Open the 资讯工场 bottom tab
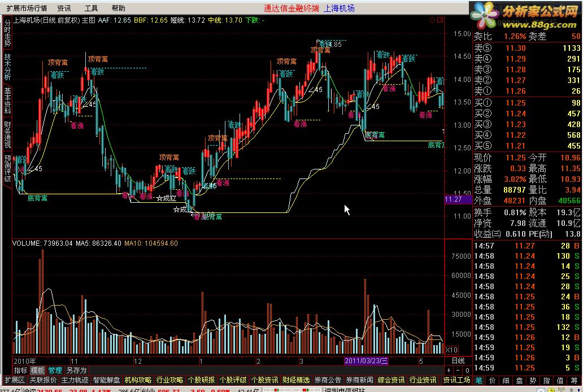583x392 pixels. click(456, 380)
